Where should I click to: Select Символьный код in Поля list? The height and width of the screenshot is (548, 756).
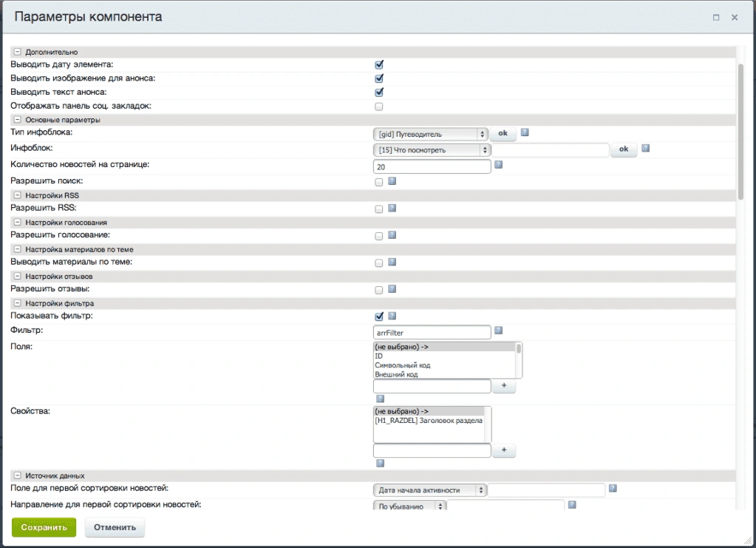(445, 365)
